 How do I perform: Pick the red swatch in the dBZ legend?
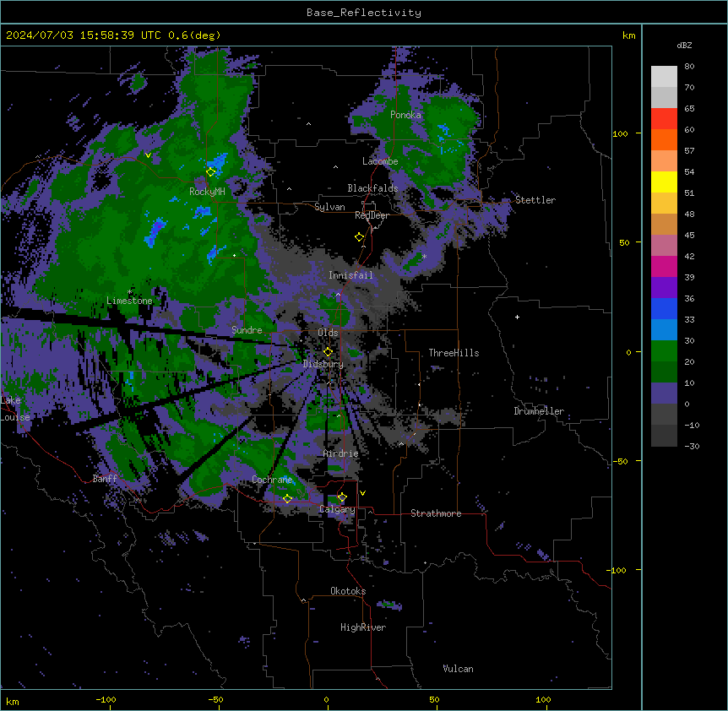pos(664,119)
